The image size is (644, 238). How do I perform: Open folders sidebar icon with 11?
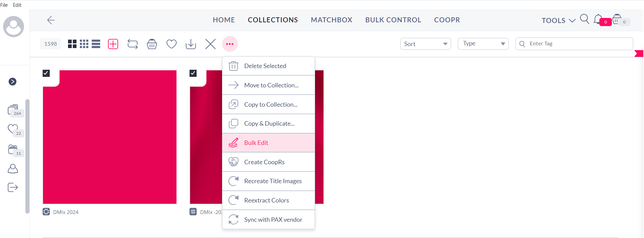tap(13, 149)
